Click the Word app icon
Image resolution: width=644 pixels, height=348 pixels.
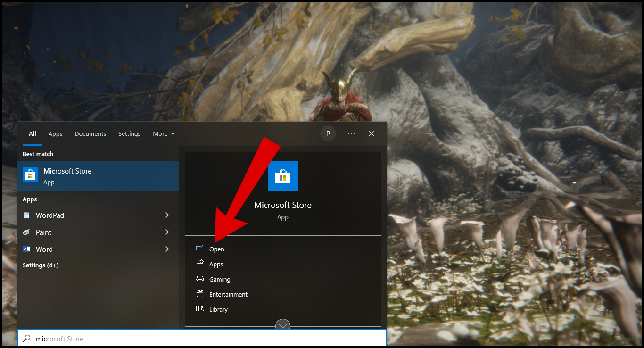tap(26, 249)
